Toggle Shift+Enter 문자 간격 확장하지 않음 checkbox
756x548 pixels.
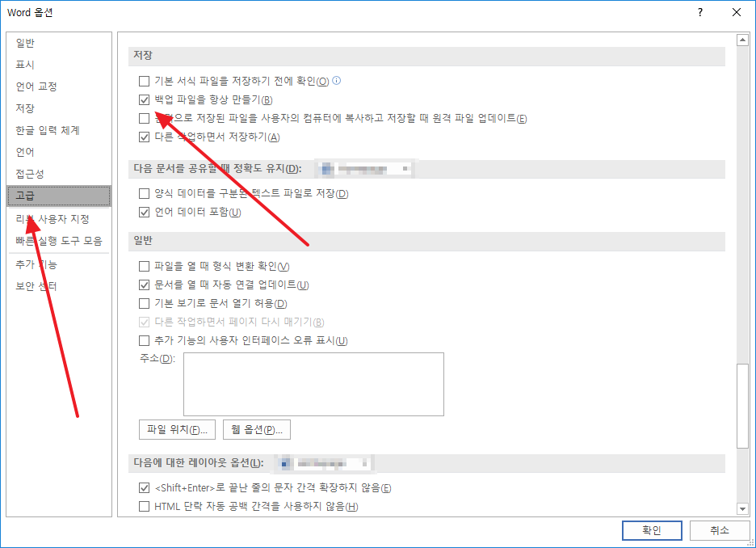(144, 488)
